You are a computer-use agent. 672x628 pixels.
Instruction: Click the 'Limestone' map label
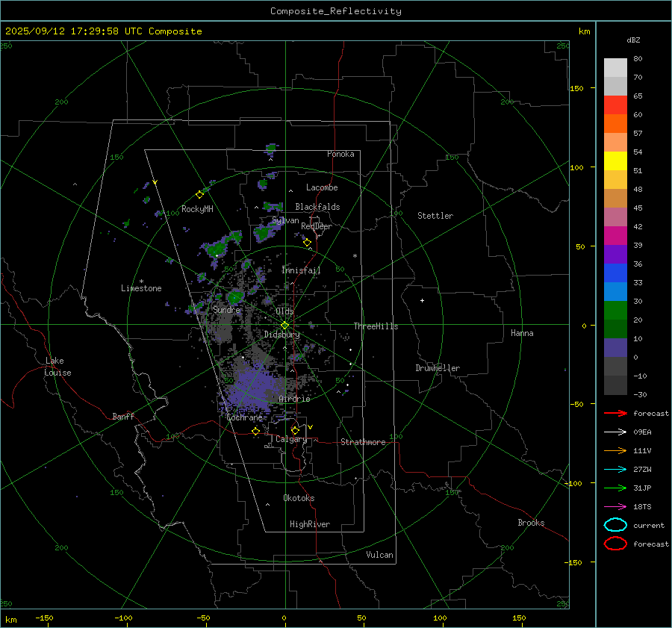(141, 288)
